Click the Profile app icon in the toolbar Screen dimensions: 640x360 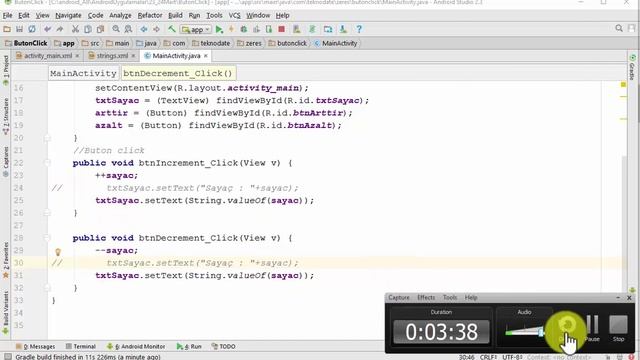tap(256, 29)
